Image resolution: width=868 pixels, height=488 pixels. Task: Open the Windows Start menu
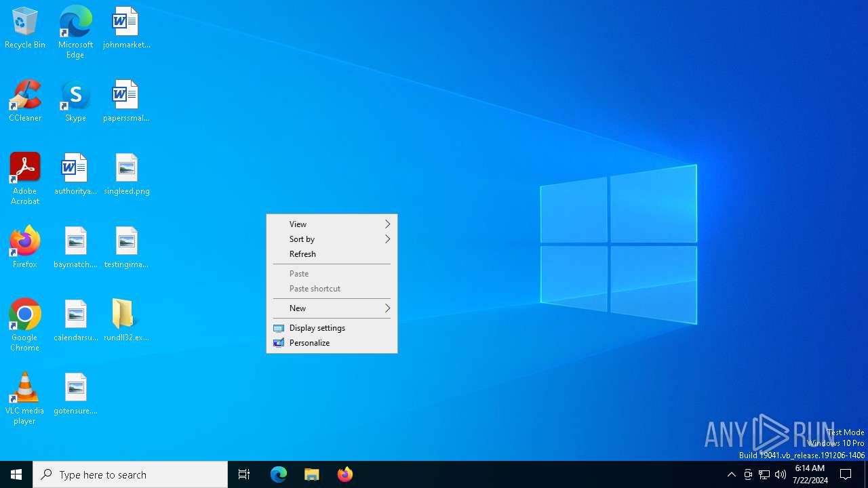(x=16, y=474)
